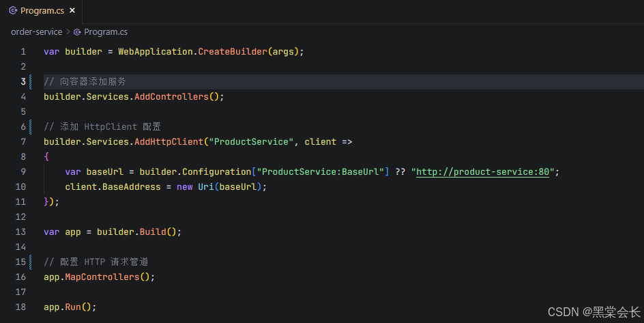
Task: Click the new keyword on line 10
Action: pos(185,187)
